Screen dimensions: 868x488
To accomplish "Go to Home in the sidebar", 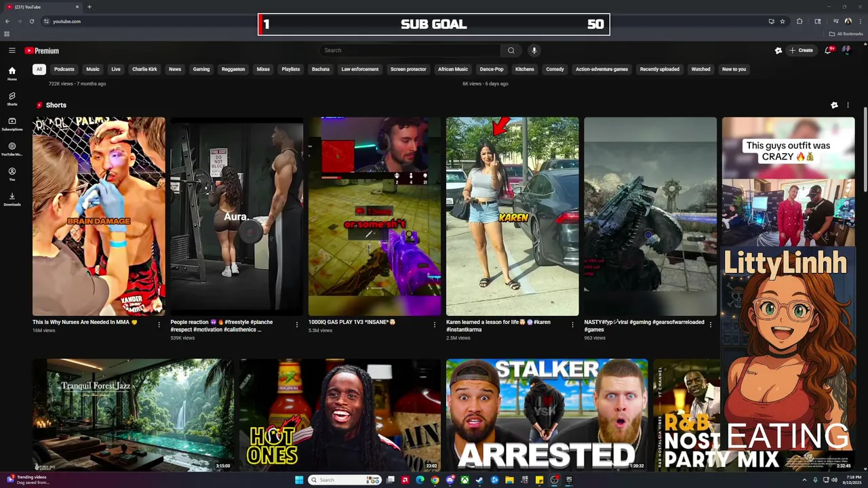I will point(12,73).
